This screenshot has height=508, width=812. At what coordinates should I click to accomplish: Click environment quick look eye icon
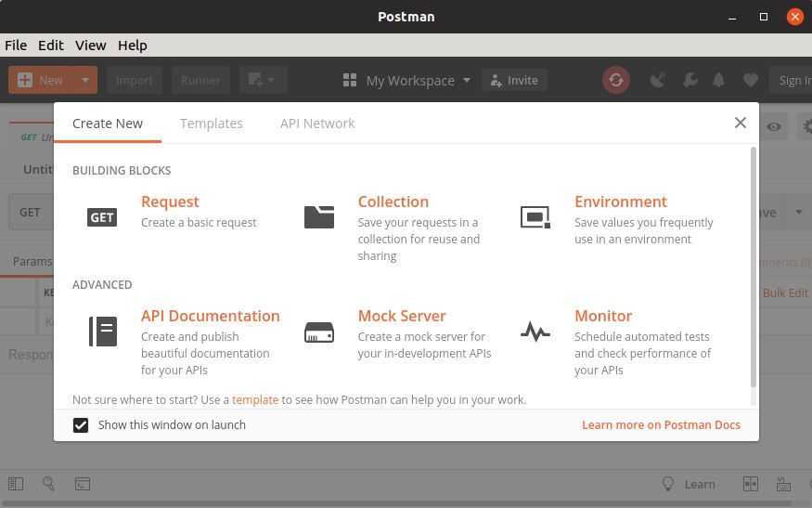coord(774,126)
